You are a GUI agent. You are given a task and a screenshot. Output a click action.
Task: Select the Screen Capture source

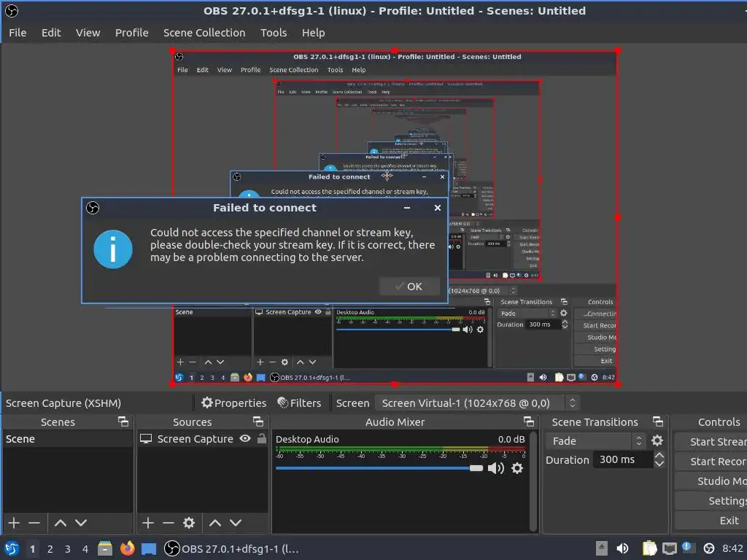(x=196, y=438)
